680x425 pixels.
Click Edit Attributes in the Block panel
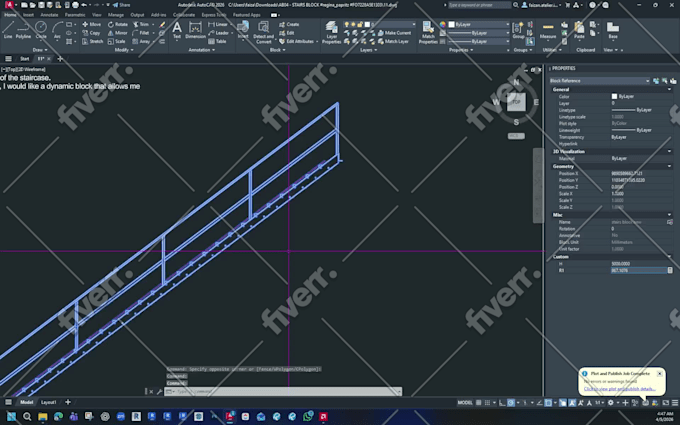[296, 41]
